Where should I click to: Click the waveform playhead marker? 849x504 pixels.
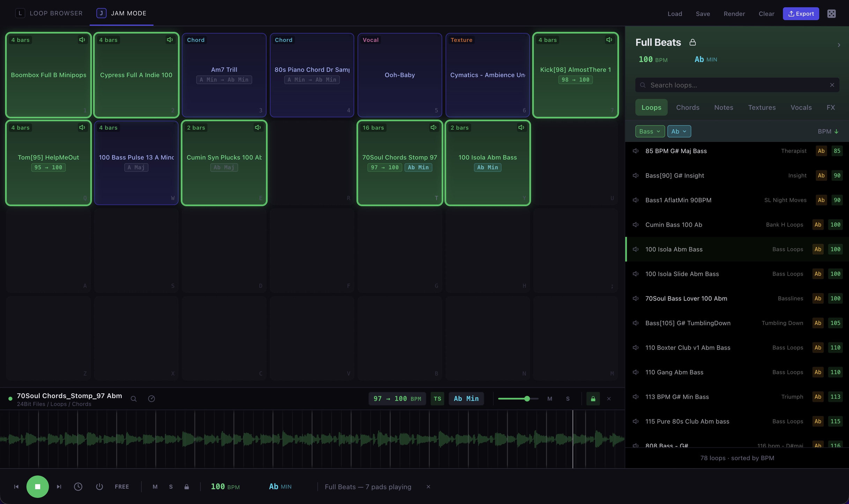[573, 439]
